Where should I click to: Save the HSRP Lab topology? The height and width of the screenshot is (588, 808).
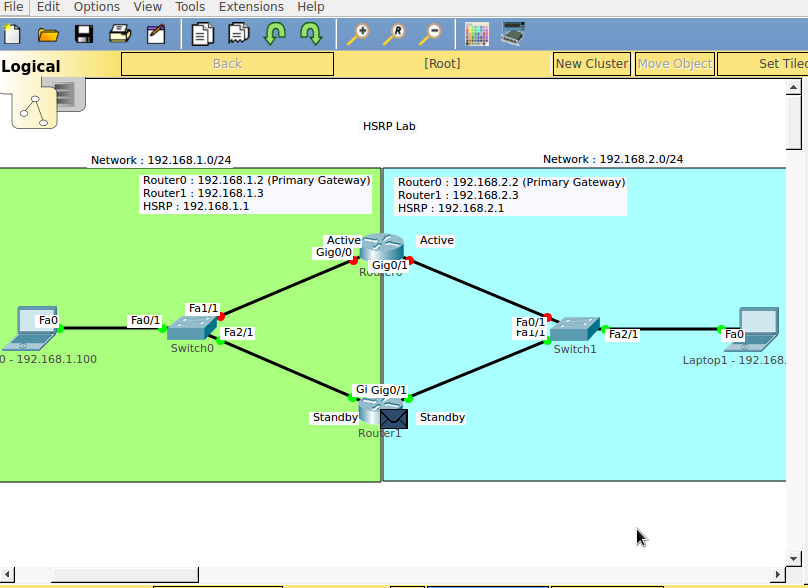point(84,33)
